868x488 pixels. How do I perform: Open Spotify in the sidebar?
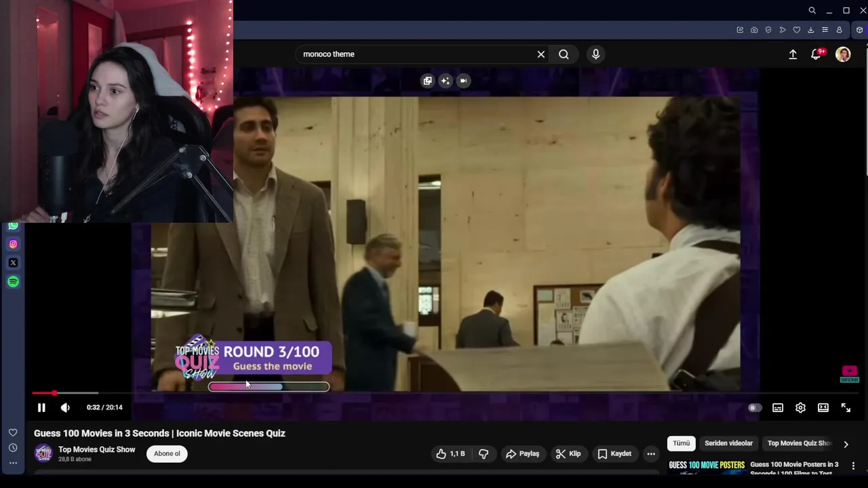coord(13,281)
